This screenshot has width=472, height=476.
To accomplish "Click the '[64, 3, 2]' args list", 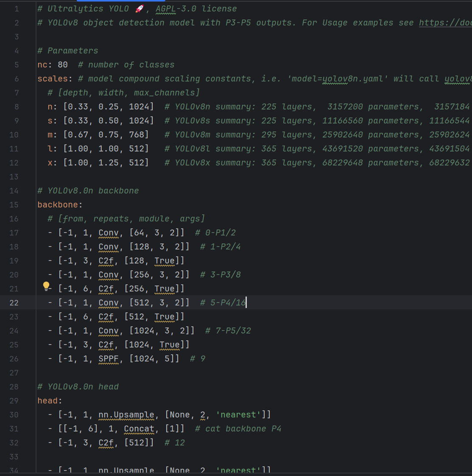I will (154, 232).
